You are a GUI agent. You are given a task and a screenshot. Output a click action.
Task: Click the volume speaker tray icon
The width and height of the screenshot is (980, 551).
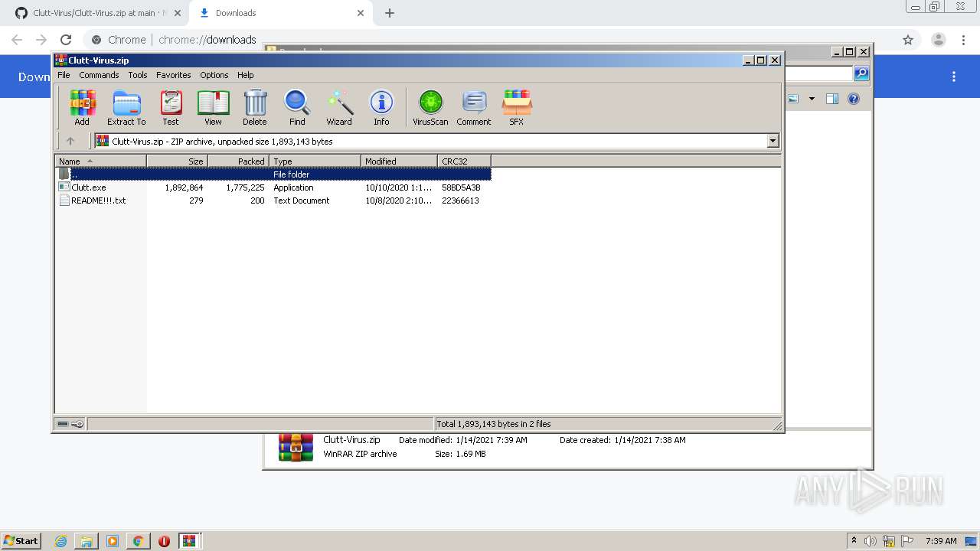pos(871,541)
